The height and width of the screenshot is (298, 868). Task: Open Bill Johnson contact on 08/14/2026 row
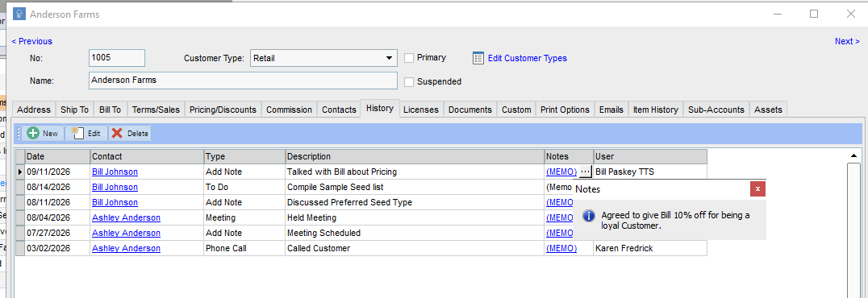pos(115,188)
